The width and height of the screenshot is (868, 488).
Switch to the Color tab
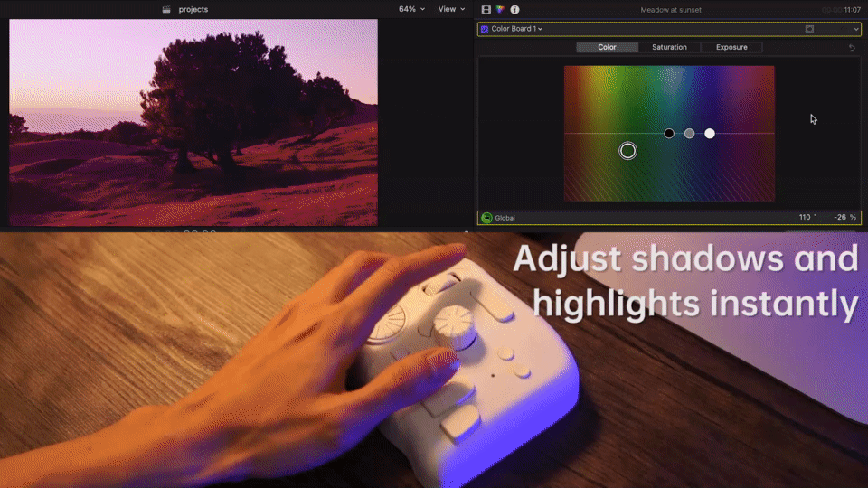pyautogui.click(x=607, y=47)
